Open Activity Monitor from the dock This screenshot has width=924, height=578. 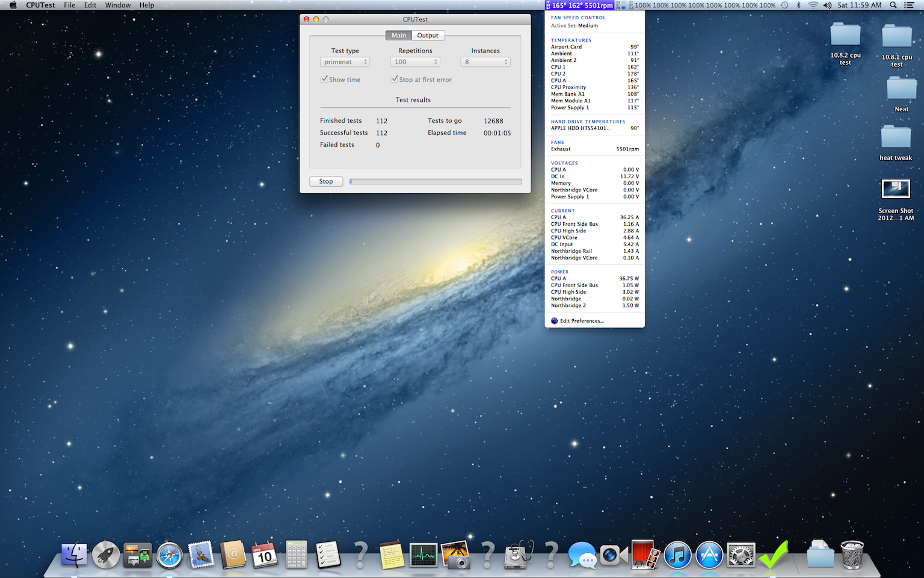[x=423, y=555]
